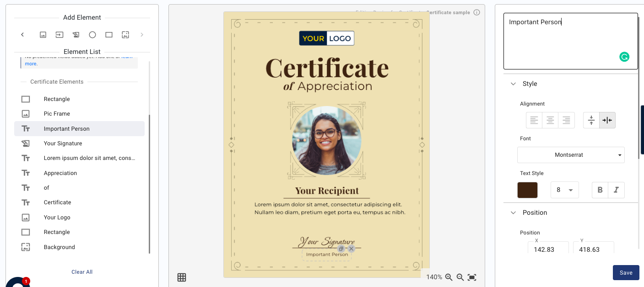This screenshot has width=644, height=287.
Task: Click the signature icon beside Your Signature
Action: [x=26, y=143]
